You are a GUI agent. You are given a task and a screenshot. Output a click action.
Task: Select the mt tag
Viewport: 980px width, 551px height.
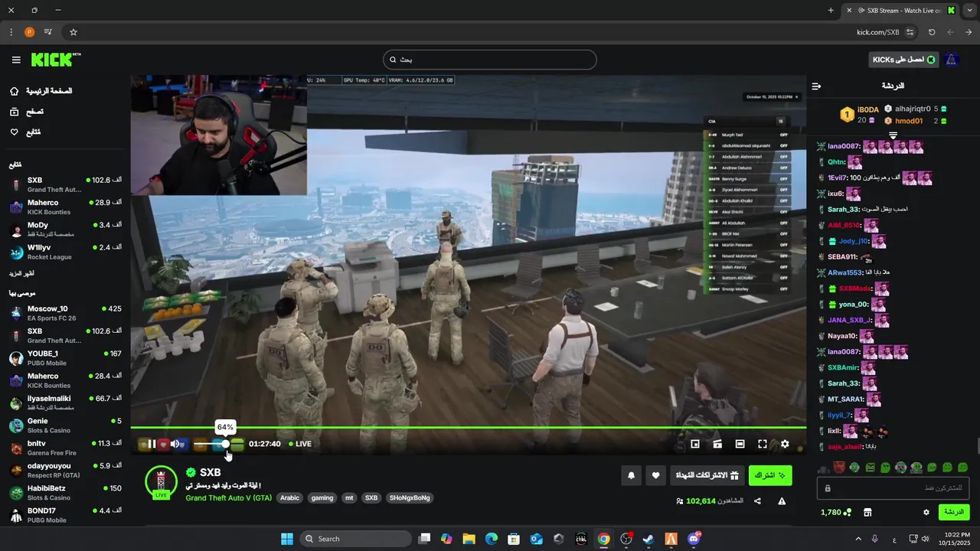pyautogui.click(x=349, y=498)
